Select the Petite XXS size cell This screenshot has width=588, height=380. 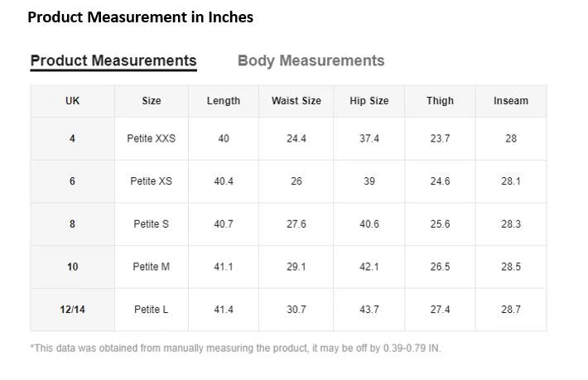click(152, 138)
